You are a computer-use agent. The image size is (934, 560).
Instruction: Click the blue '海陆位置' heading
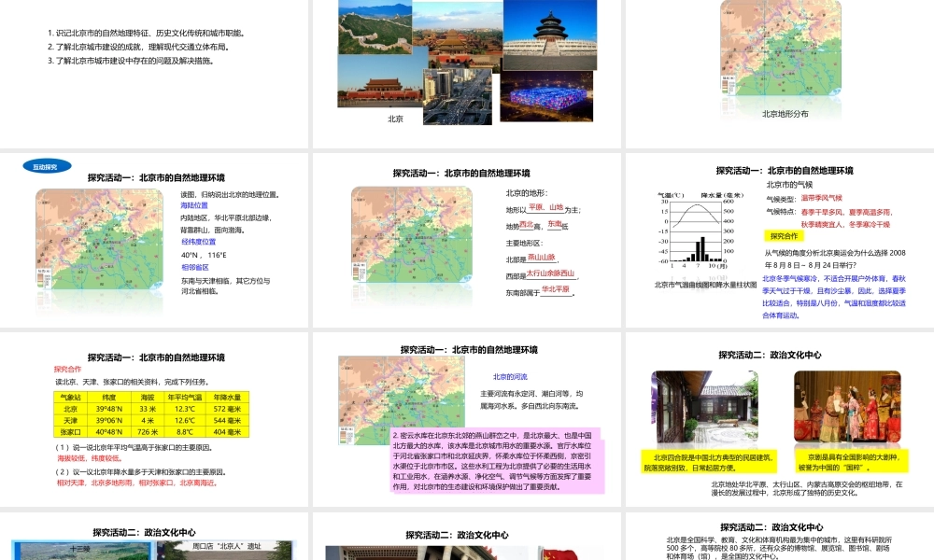coord(194,205)
